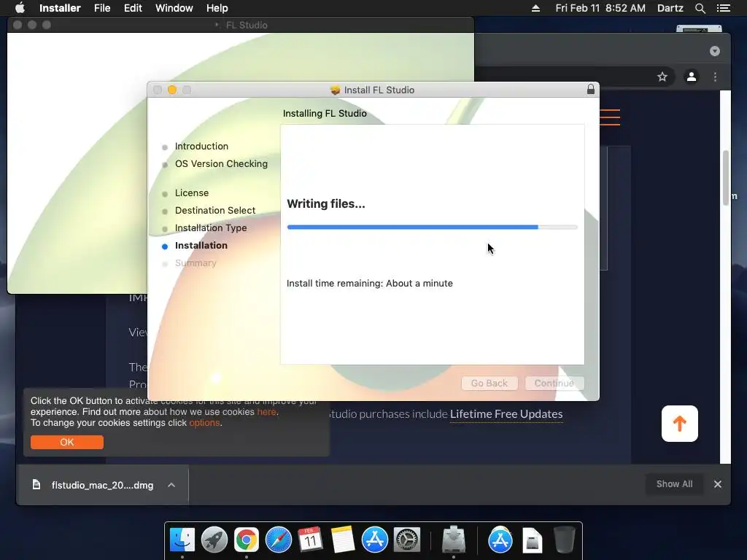Open the Chrome profile avatar icon
Image resolution: width=747 pixels, height=560 pixels.
coord(692,77)
